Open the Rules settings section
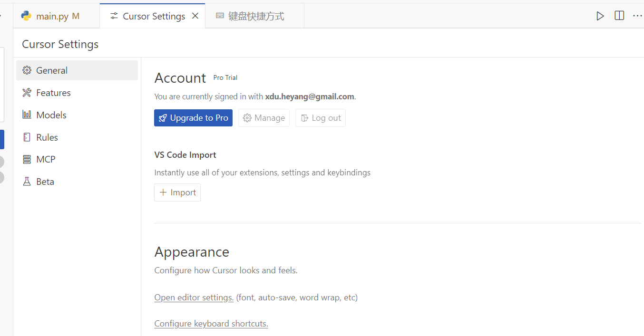This screenshot has width=644, height=336. (77, 137)
